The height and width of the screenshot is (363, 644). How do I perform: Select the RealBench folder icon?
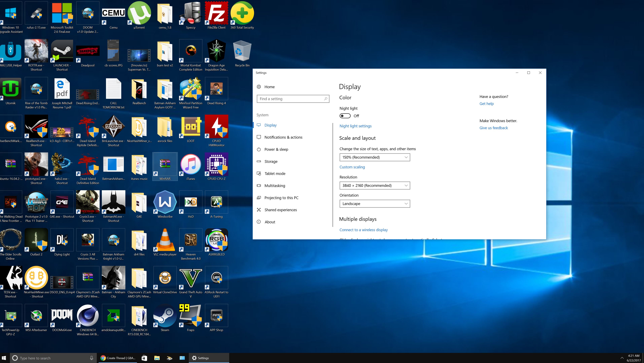(x=139, y=91)
